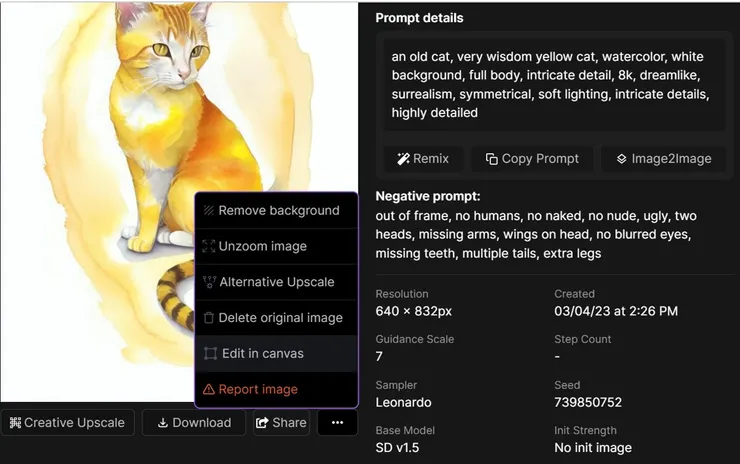Choose Edit in canvas menu entry
Screen dimensions: 740x464
pyautogui.click(x=262, y=354)
